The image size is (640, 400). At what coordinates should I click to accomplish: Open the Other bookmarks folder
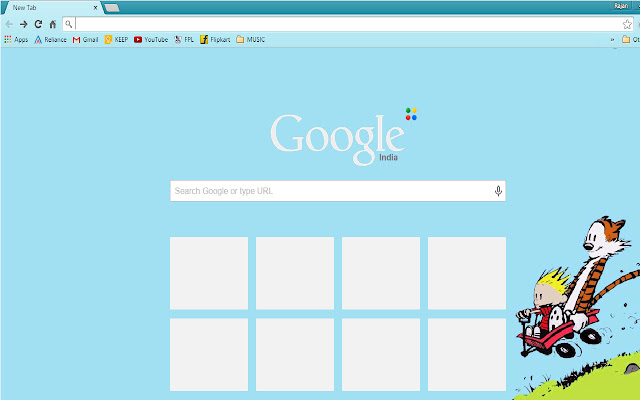click(x=631, y=40)
